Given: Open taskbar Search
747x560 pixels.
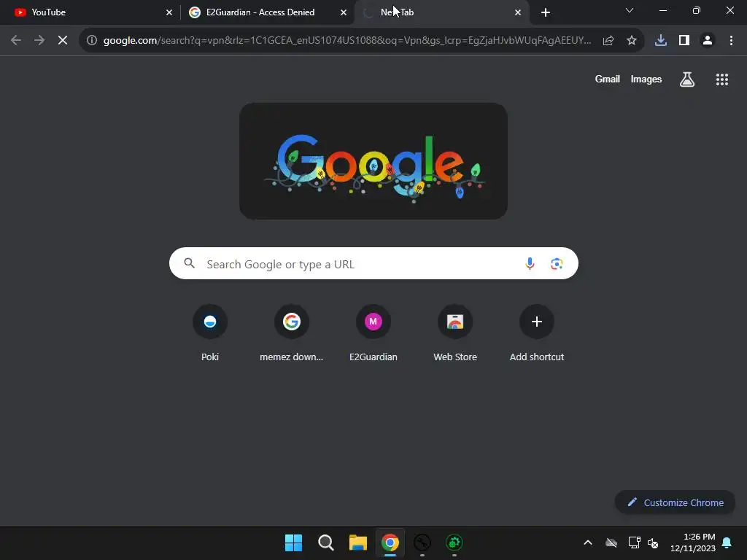Looking at the screenshot, I should 326,542.
